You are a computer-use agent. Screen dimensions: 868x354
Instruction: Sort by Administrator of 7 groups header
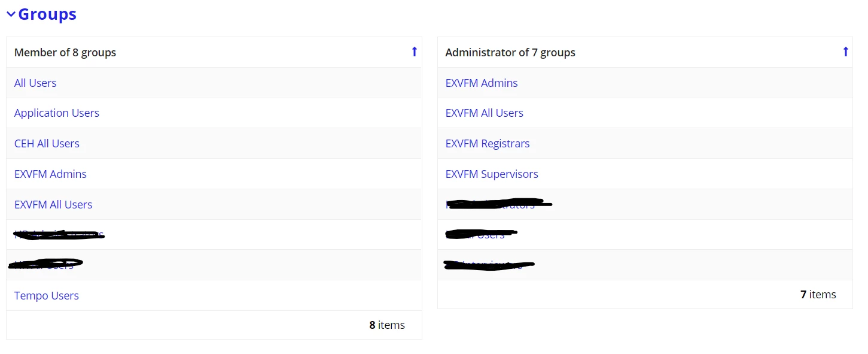click(x=510, y=53)
